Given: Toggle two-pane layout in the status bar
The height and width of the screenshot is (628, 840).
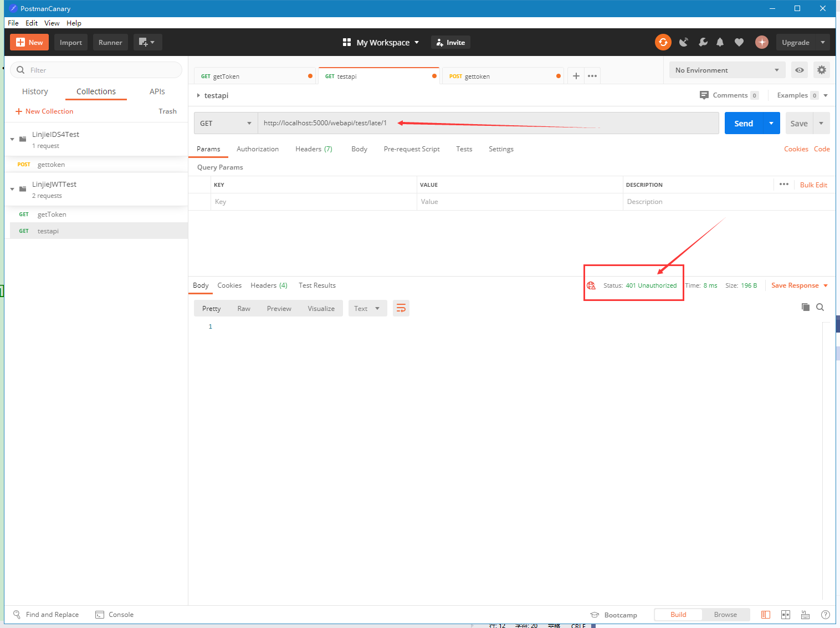Looking at the screenshot, I should click(785, 614).
